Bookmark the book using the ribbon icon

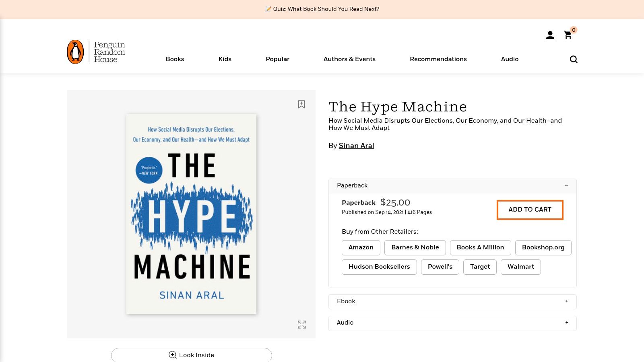[301, 104]
